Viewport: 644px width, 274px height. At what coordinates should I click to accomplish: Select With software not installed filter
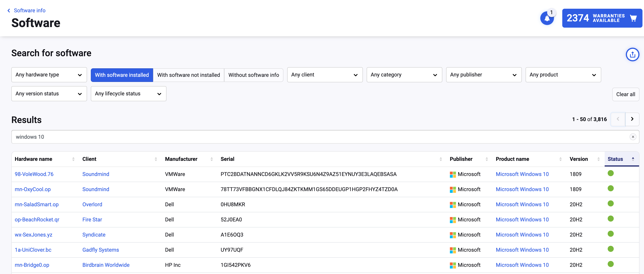[x=188, y=75]
